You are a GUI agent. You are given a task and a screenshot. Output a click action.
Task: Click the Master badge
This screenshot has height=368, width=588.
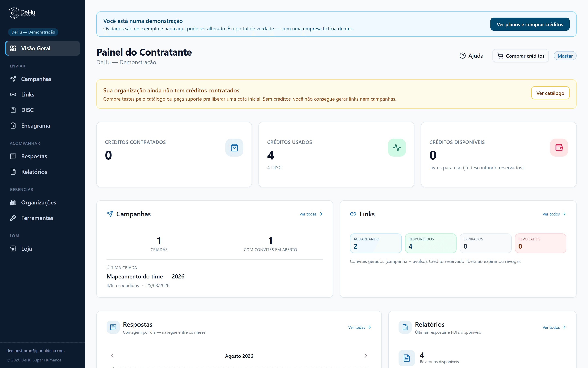[x=565, y=56]
